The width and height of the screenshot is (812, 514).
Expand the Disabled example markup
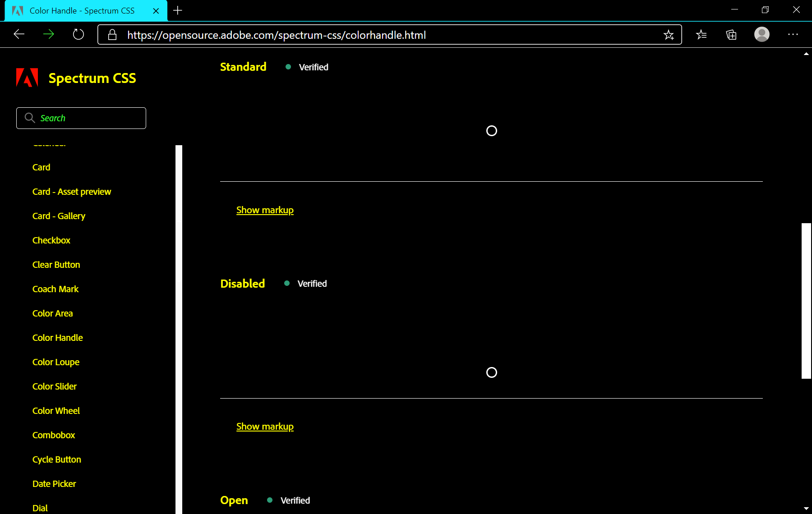coord(265,426)
